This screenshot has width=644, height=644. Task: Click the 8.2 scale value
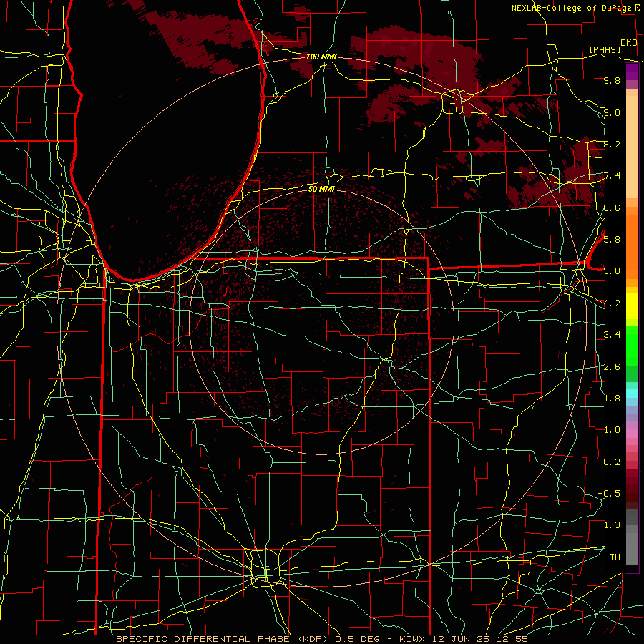pyautogui.click(x=612, y=144)
